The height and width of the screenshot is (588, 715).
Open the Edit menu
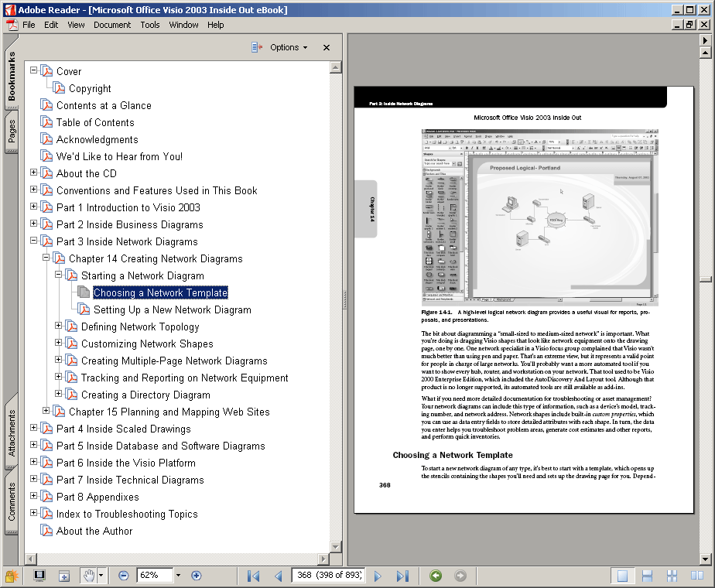pyautogui.click(x=51, y=25)
